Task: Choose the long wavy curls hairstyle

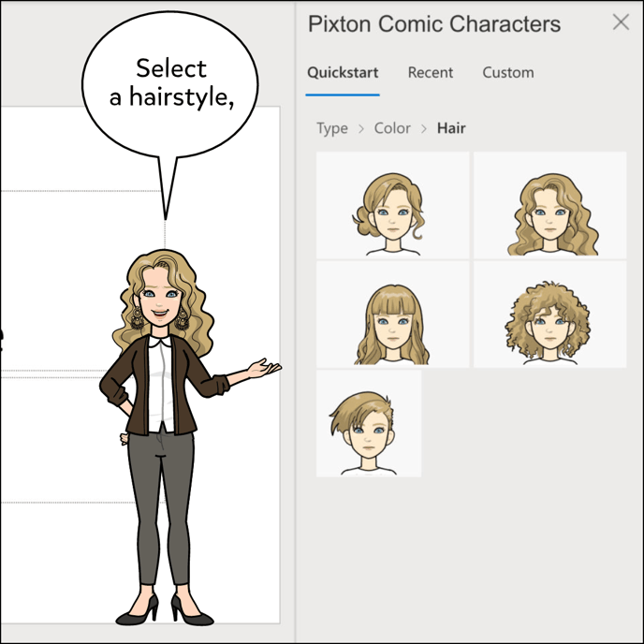Action: pyautogui.click(x=549, y=206)
